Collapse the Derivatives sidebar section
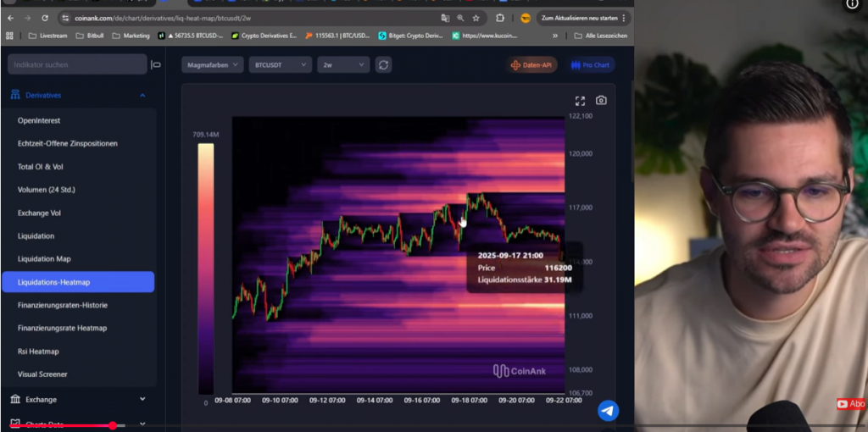 pyautogui.click(x=142, y=96)
